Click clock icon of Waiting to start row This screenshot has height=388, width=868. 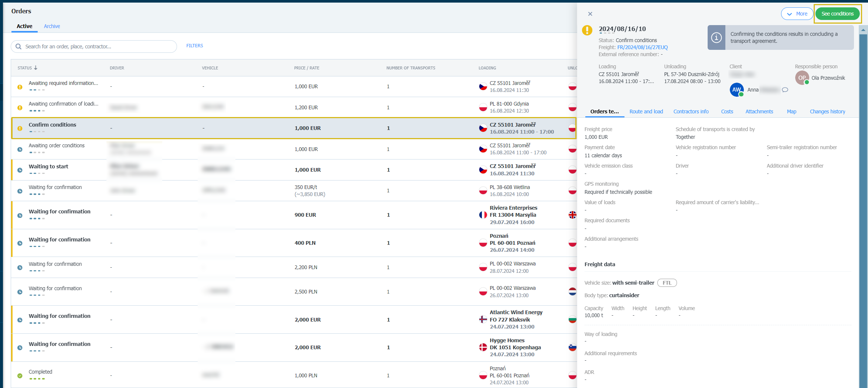click(20, 170)
